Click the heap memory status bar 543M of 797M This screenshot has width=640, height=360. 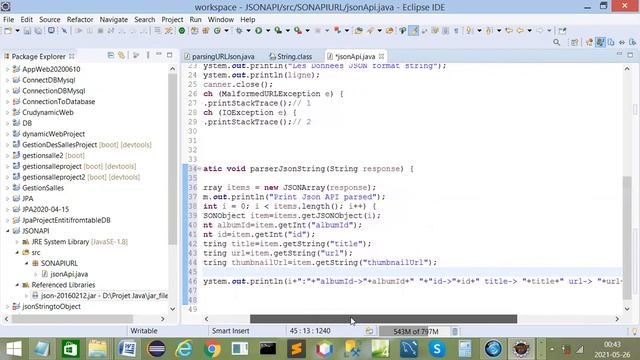(x=415, y=331)
